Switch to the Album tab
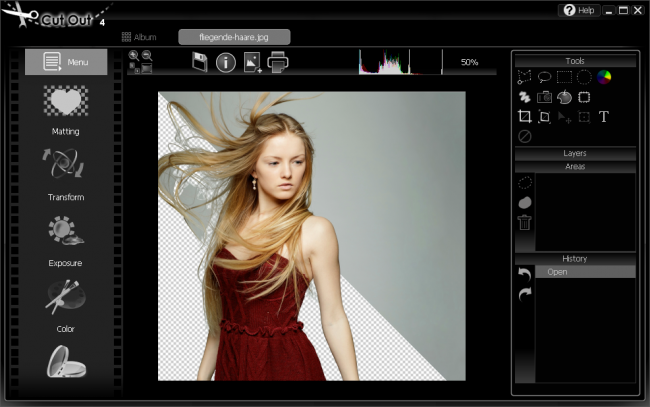This screenshot has width=650, height=407. pos(139,37)
